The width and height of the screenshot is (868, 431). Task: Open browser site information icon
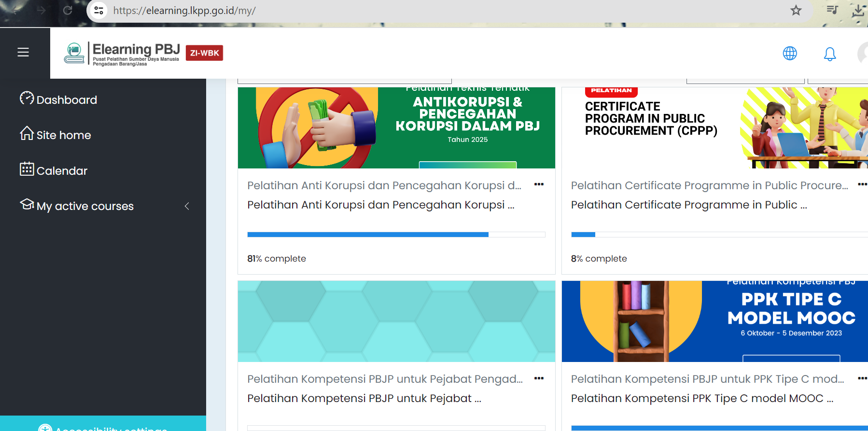click(x=99, y=10)
